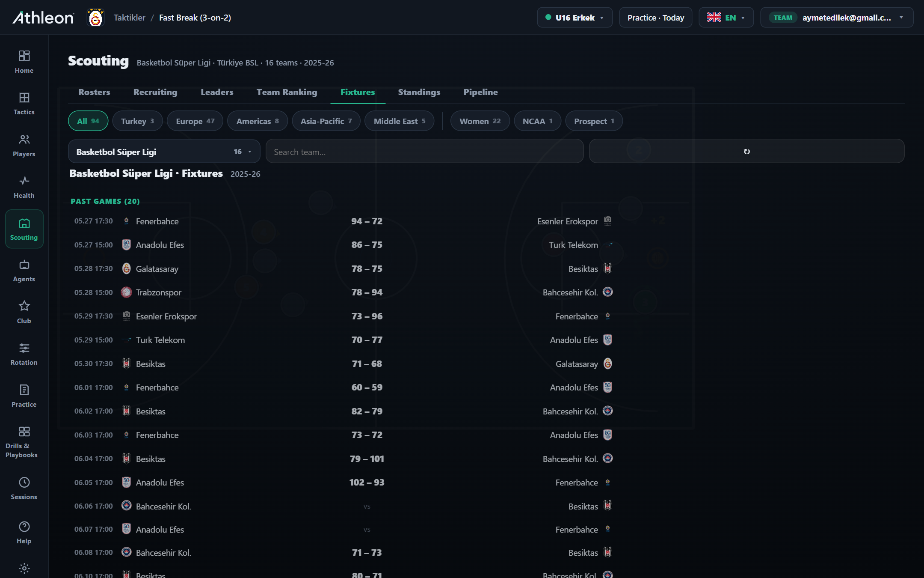Screen dimensions: 924x578
Task: Click the refresh fixtures icon
Action: [746, 152]
